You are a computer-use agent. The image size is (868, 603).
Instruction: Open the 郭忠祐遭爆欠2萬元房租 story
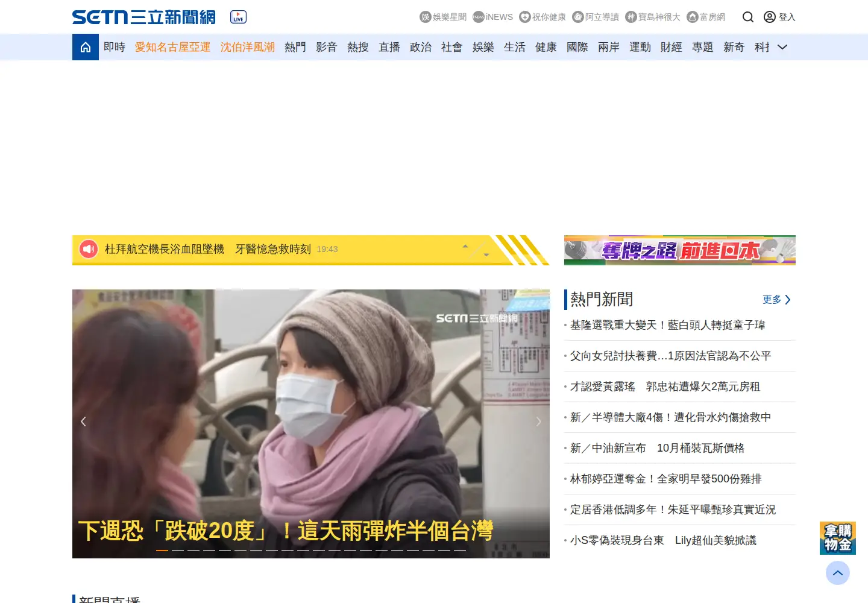click(x=665, y=387)
